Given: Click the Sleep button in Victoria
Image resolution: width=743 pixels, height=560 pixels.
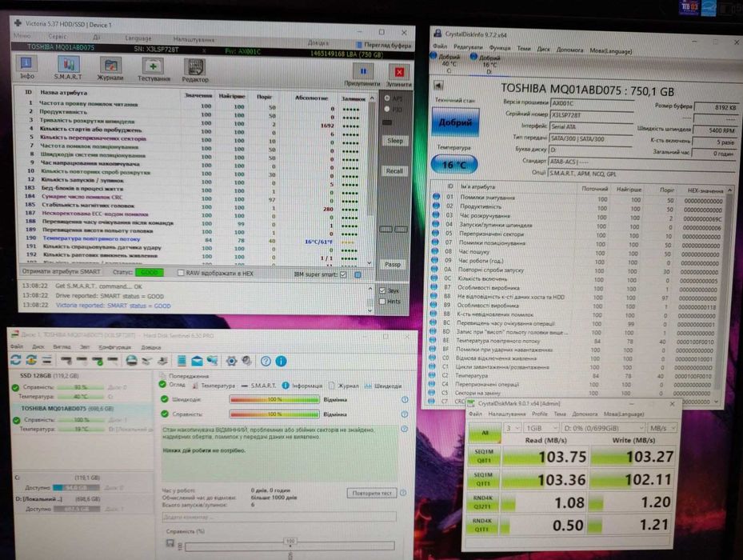Looking at the screenshot, I should [x=395, y=141].
